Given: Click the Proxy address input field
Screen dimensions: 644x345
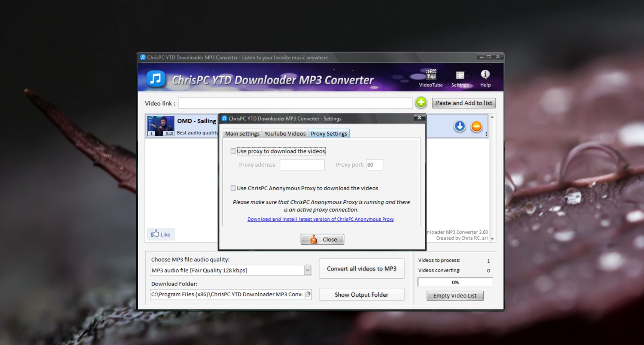Looking at the screenshot, I should [302, 165].
